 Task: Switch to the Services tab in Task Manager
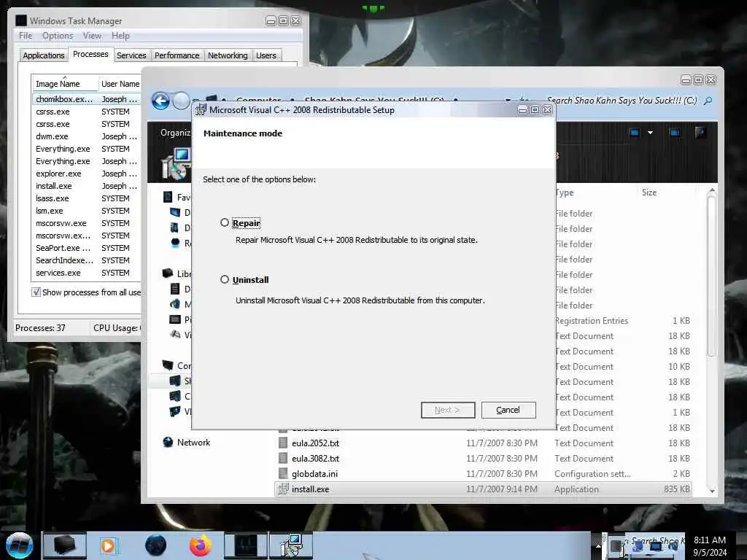[x=131, y=55]
